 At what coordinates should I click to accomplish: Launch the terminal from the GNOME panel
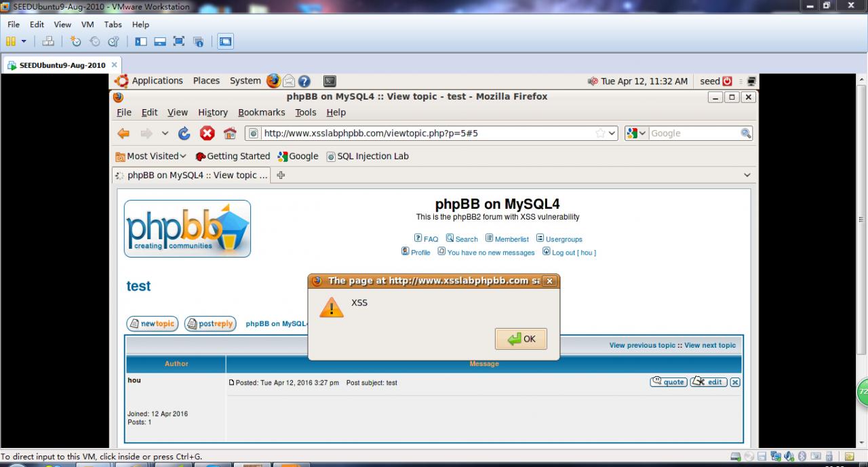pos(330,81)
